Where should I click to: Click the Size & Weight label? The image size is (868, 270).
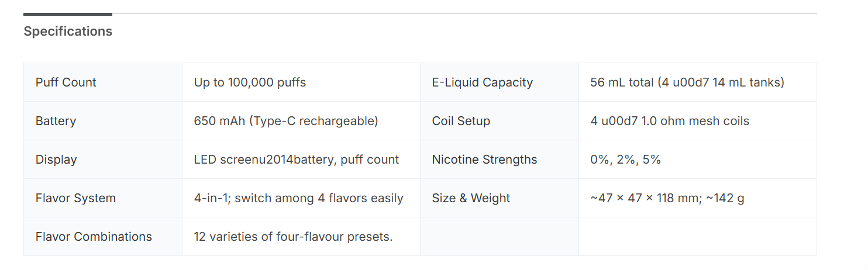(x=471, y=198)
